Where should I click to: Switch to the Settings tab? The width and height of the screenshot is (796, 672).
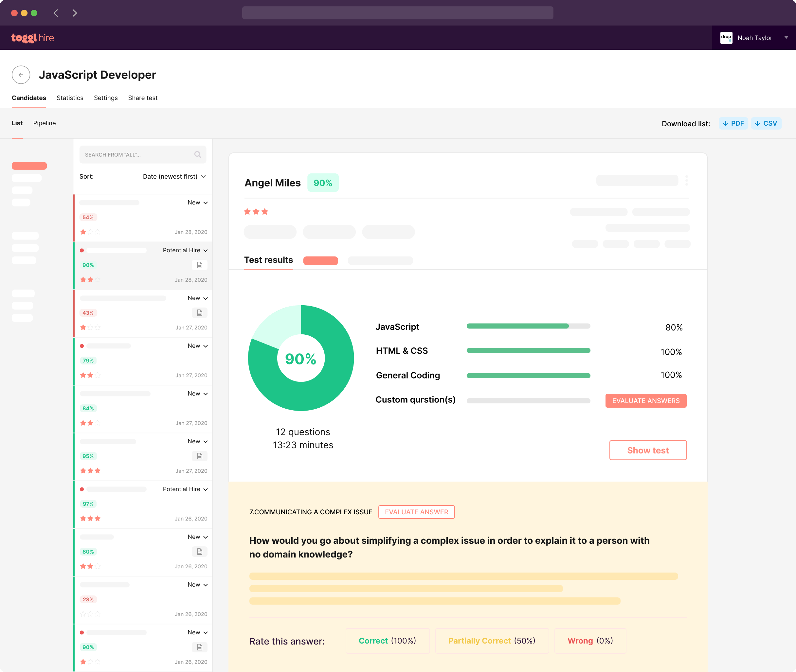(106, 97)
